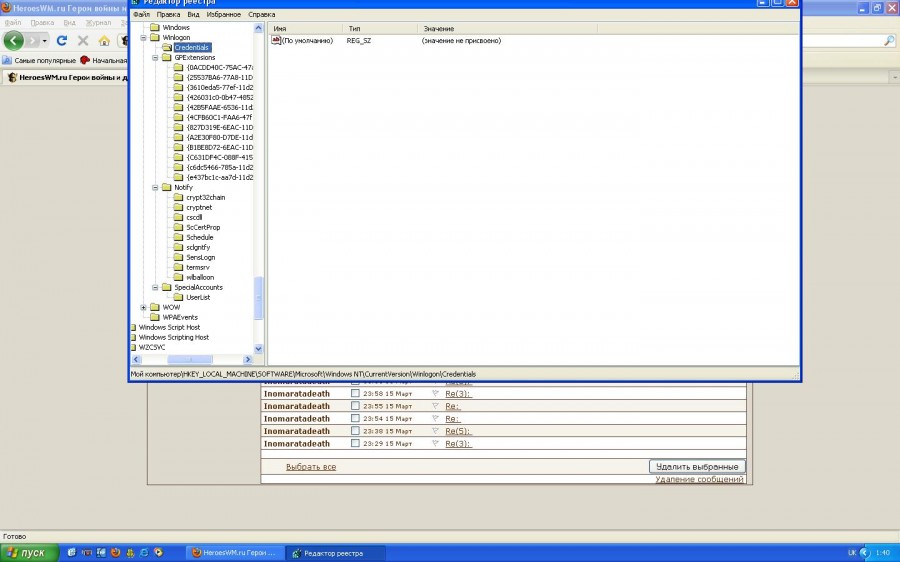900x562 pixels.
Task: Click the registry tree horizontal scrollbar thumb
Action: (190, 359)
